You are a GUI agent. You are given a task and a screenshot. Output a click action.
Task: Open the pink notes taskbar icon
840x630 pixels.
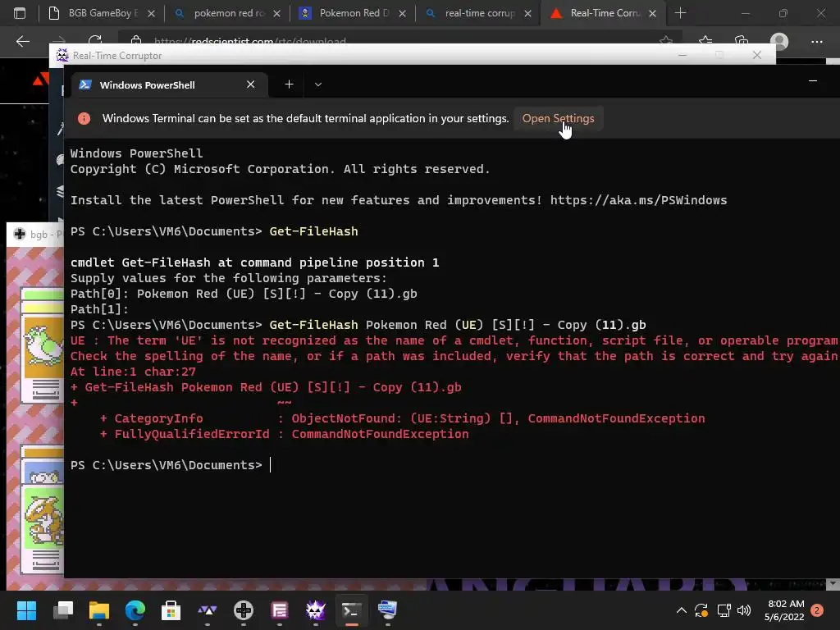click(279, 610)
